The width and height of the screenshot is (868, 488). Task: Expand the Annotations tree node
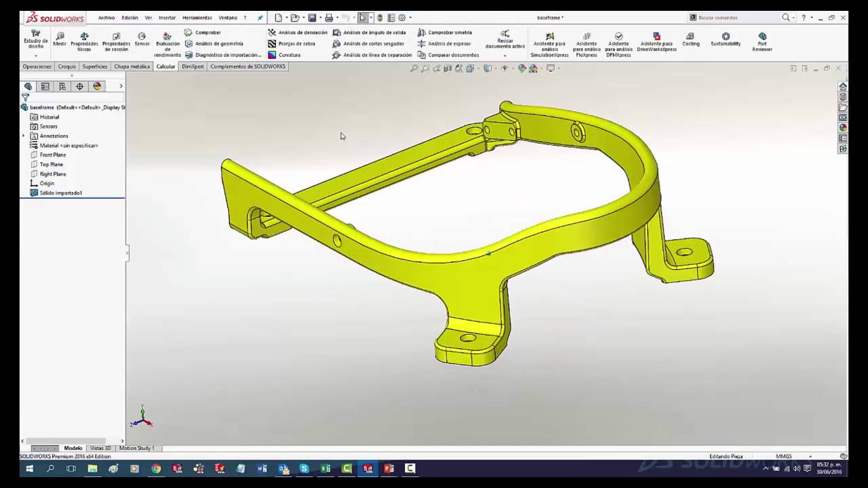23,136
